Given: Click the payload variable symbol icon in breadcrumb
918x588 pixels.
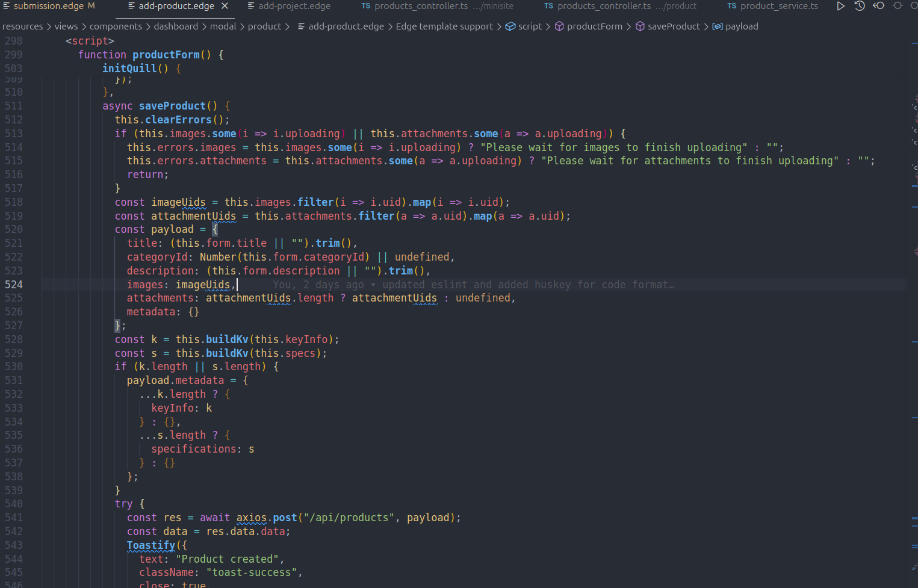Looking at the screenshot, I should [718, 26].
